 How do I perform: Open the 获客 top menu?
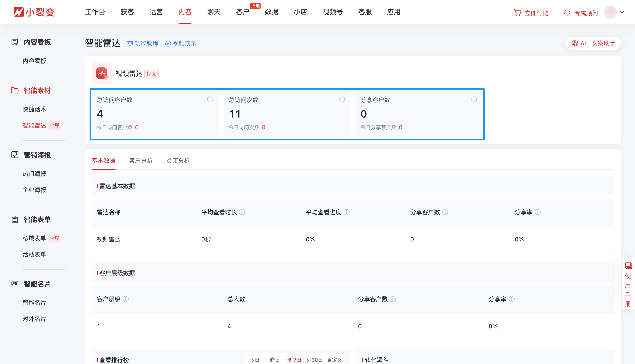click(127, 12)
